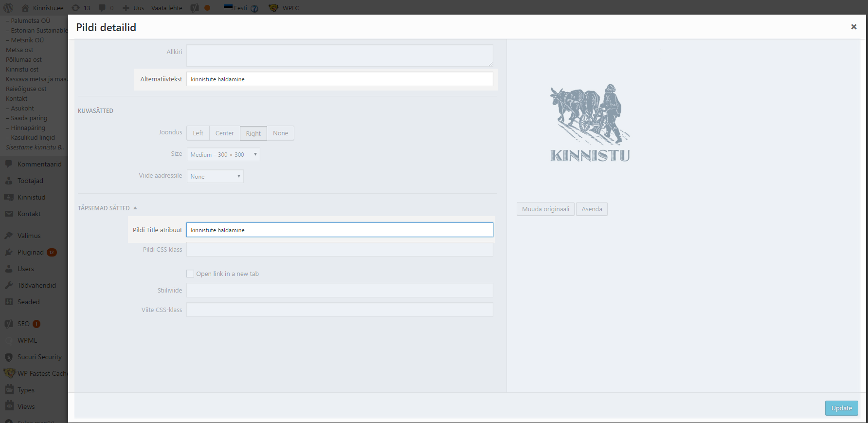Screen dimensions: 868x423
Task: Click the Types sidebar icon
Action: point(9,390)
